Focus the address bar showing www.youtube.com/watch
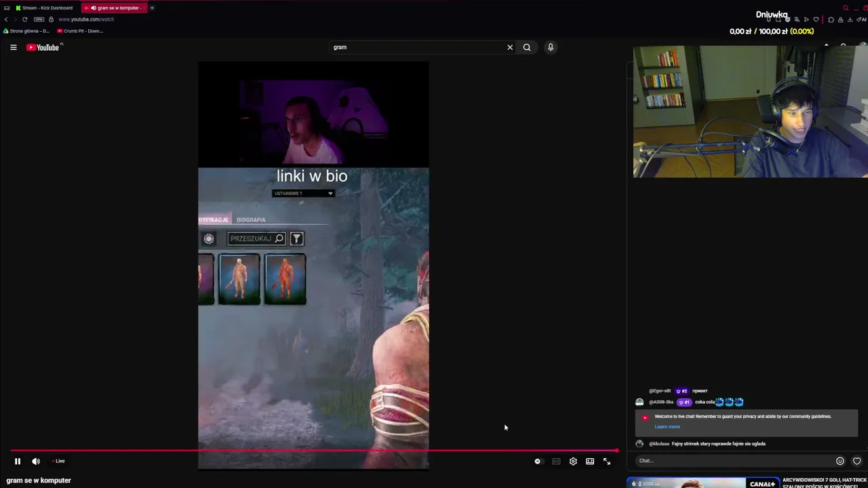Viewport: 868px width, 488px height. pos(86,20)
